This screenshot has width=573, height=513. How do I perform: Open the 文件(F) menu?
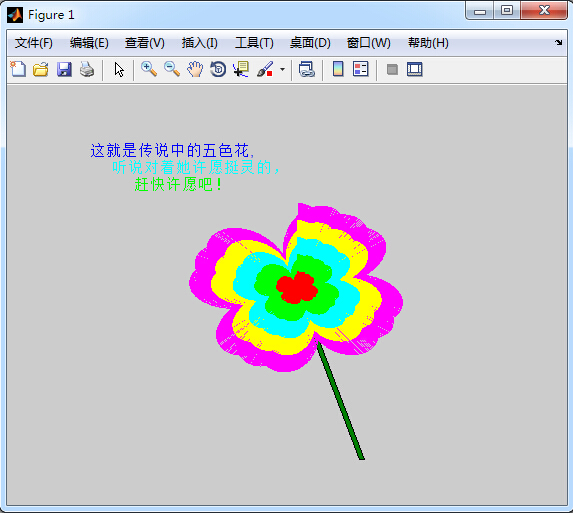pos(34,43)
